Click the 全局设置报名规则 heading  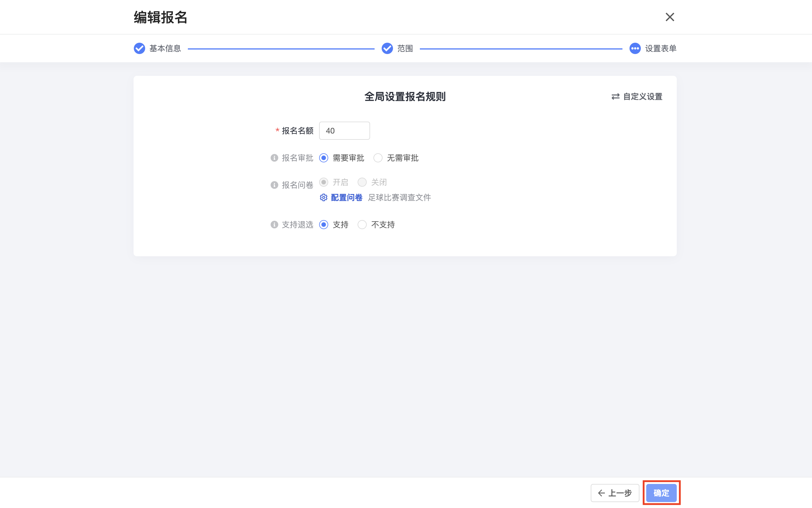[405, 97]
